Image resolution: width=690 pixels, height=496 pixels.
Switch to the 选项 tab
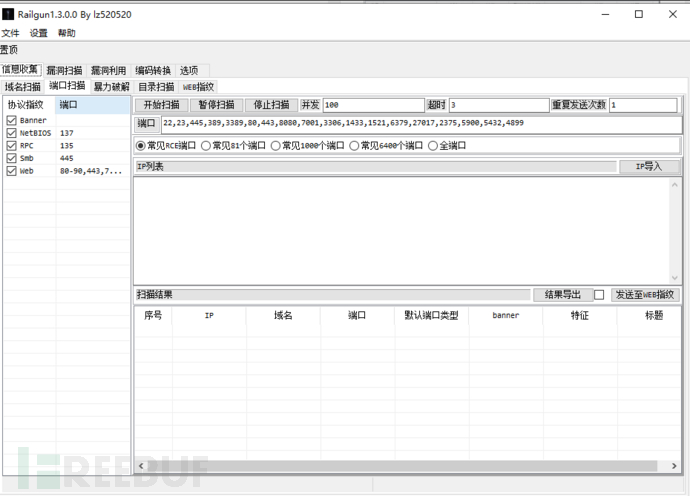coord(189,70)
